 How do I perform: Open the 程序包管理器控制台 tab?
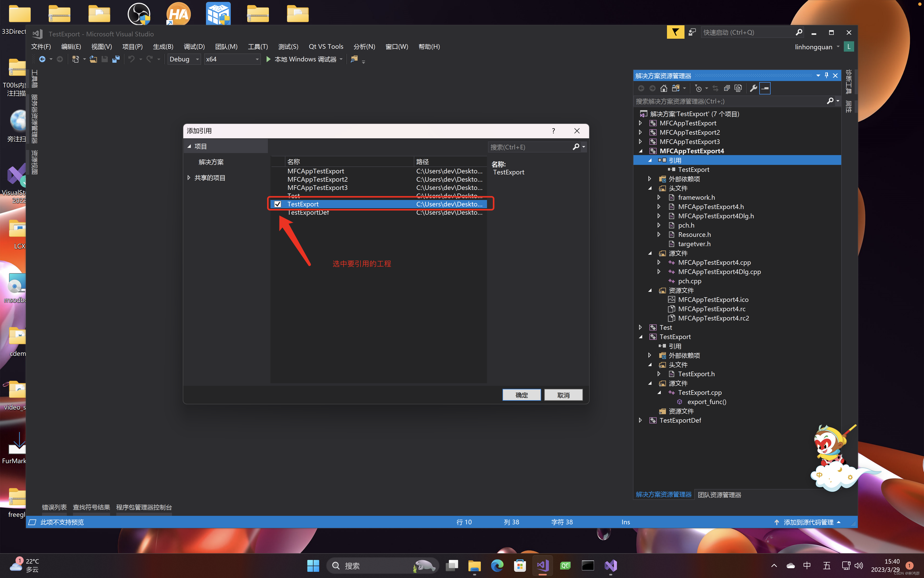(x=144, y=507)
